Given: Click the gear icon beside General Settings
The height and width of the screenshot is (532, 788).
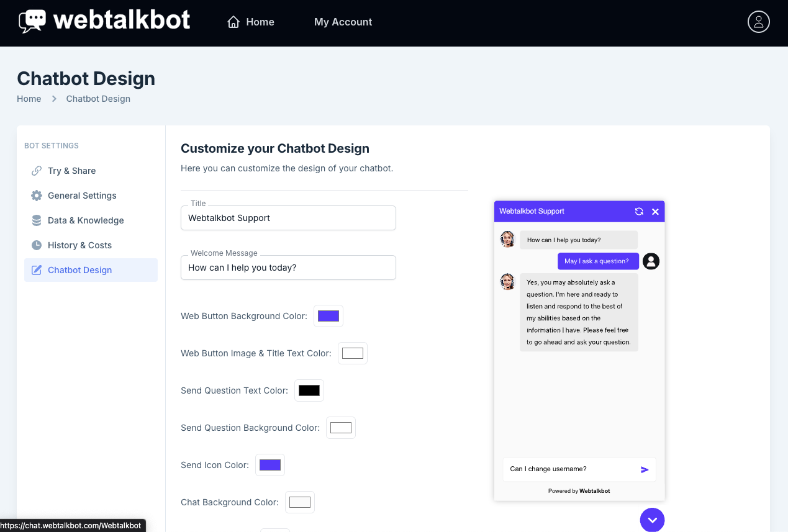Looking at the screenshot, I should point(37,196).
